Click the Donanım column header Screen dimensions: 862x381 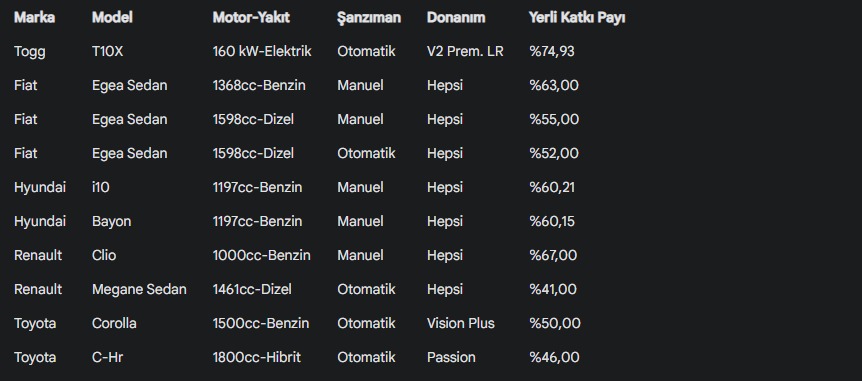pyautogui.click(x=456, y=18)
